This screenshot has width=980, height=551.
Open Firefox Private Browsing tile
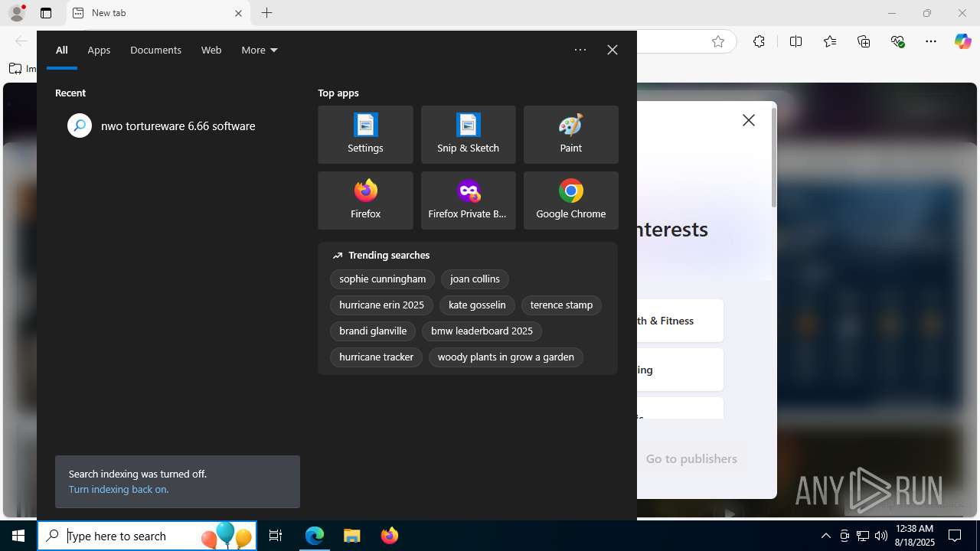[468, 201]
